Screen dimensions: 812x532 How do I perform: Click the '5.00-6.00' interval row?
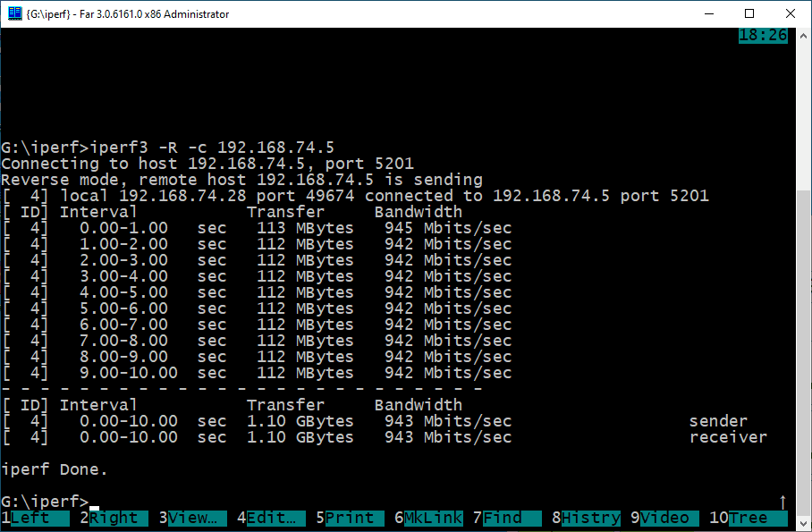pyautogui.click(x=257, y=308)
